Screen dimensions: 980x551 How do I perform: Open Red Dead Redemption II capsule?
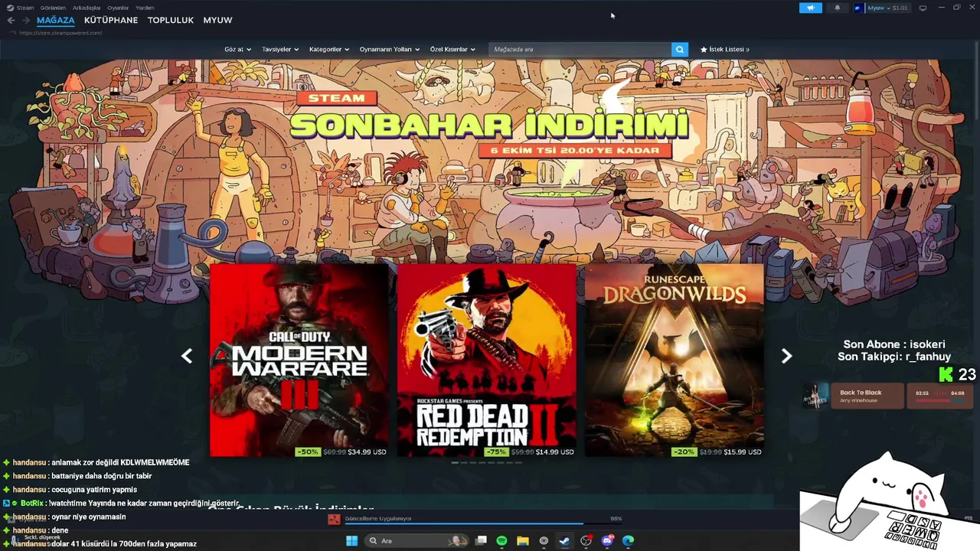pos(486,360)
